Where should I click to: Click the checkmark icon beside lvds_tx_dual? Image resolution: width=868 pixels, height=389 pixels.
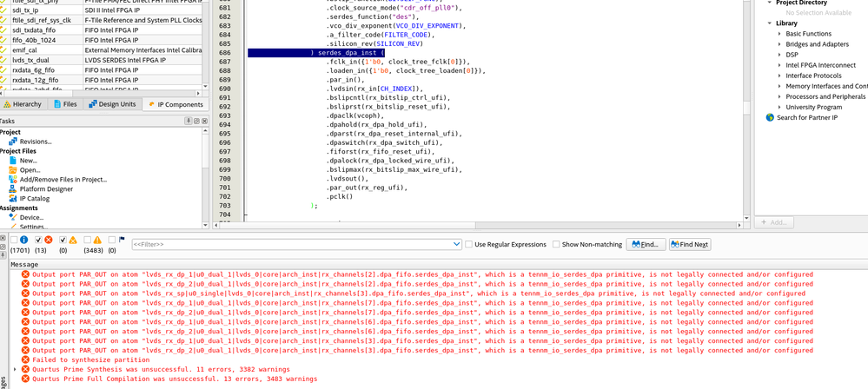tap(3, 60)
